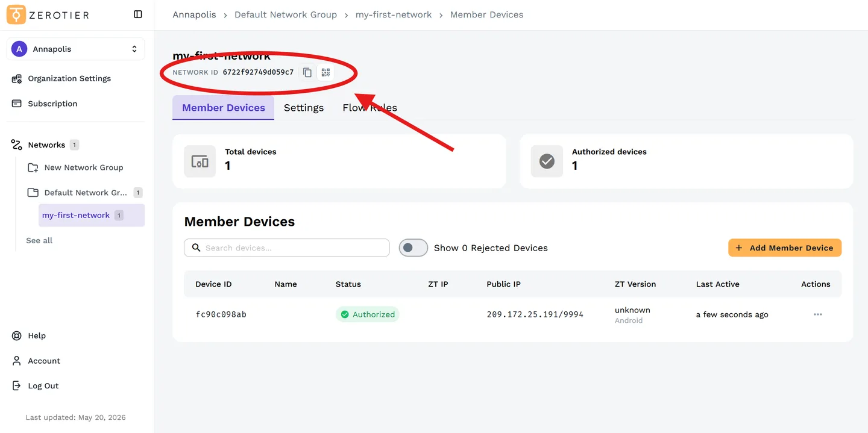868x433 pixels.
Task: Click public IP 209.172.25.191/9994
Action: [535, 314]
